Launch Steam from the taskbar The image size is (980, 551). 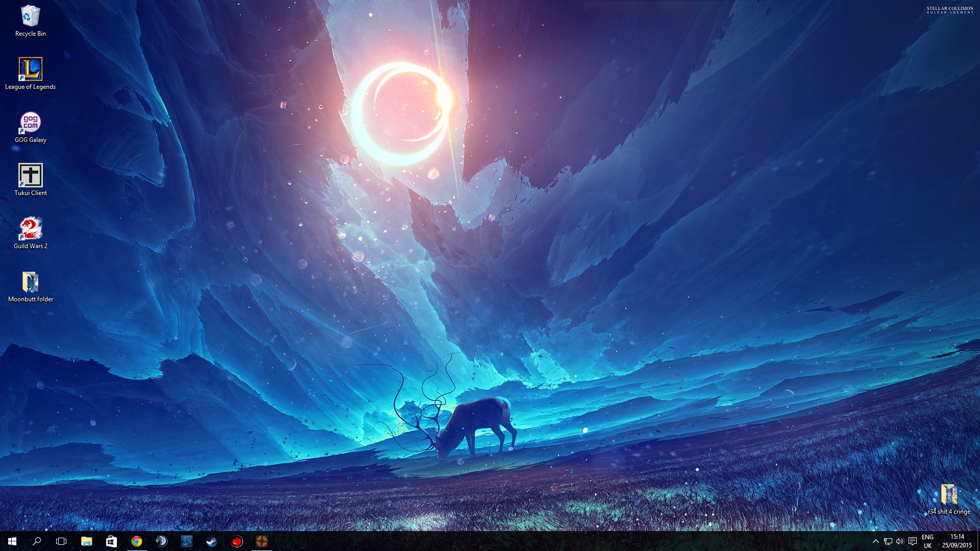[211, 541]
